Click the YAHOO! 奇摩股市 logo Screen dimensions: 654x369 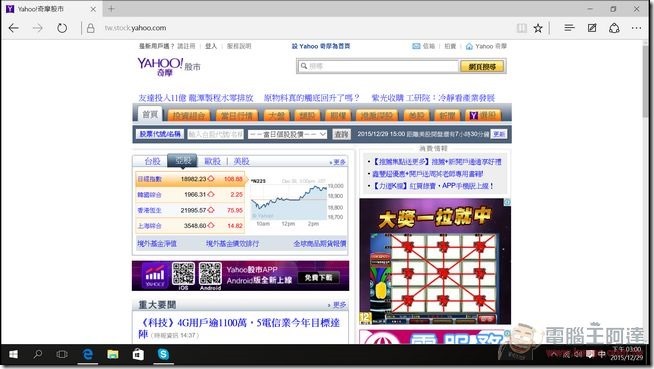click(x=169, y=67)
